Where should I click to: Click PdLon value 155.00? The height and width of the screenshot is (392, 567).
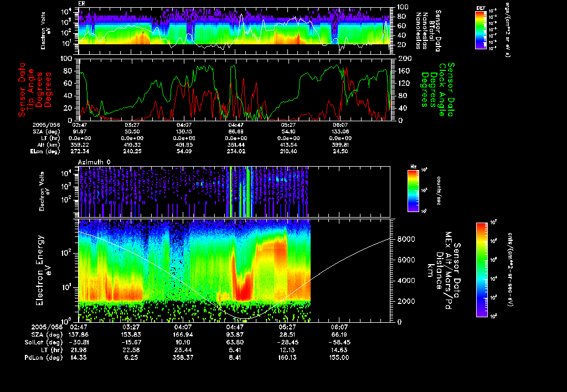pyautogui.click(x=339, y=357)
